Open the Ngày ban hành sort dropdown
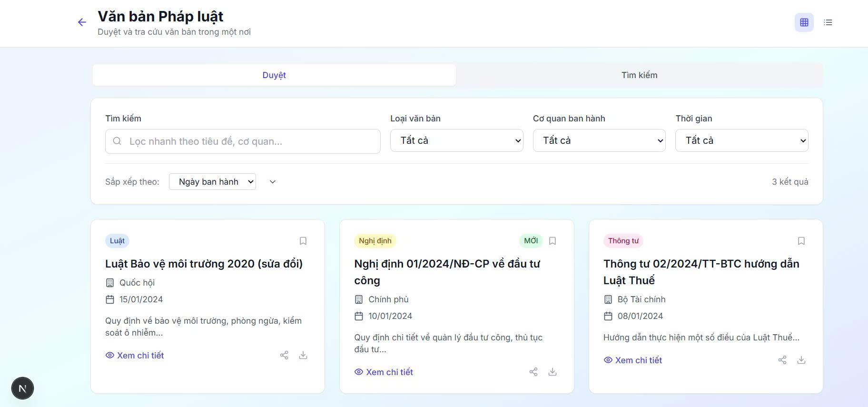Image resolution: width=868 pixels, height=407 pixels. pos(212,182)
